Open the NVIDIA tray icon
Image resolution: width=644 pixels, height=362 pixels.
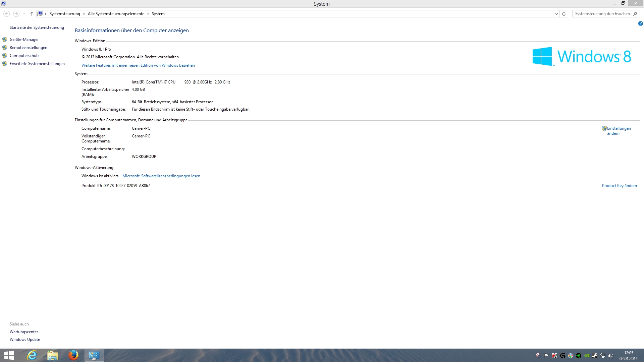coord(587,356)
